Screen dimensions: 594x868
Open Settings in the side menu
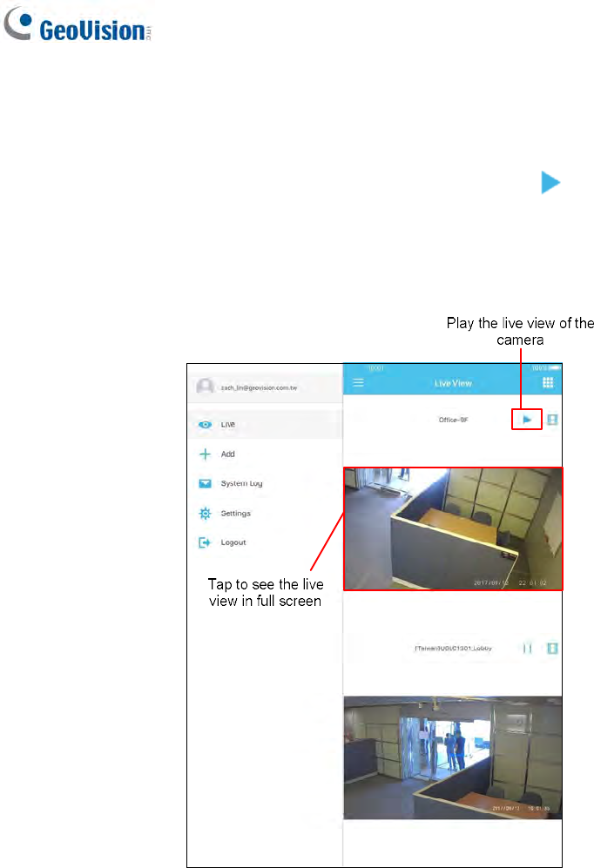(x=265, y=513)
